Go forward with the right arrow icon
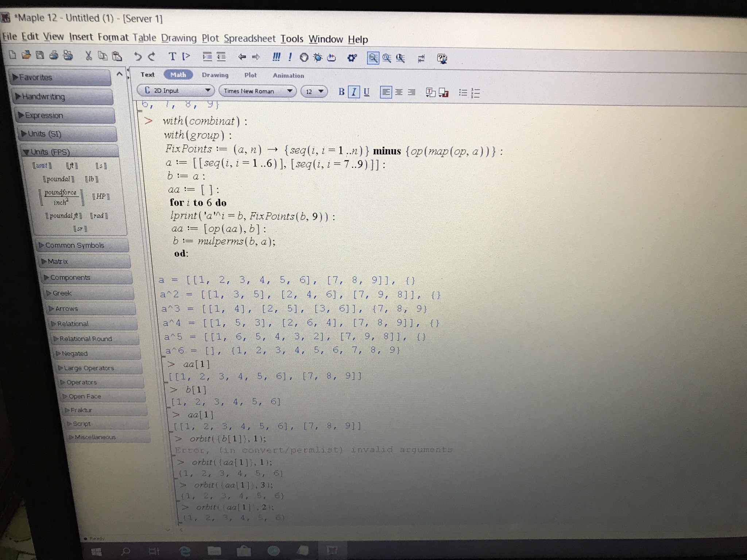 tap(256, 57)
